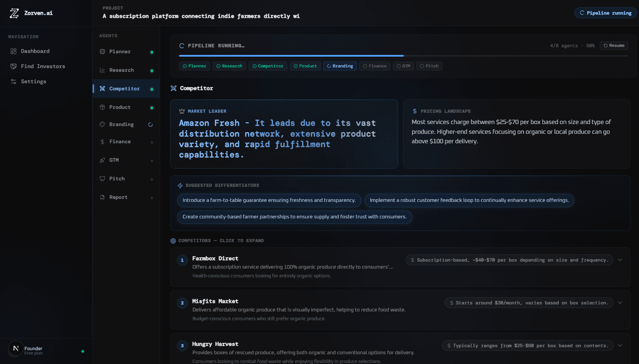
Task: Select the Pitch agent
Action: (x=126, y=179)
